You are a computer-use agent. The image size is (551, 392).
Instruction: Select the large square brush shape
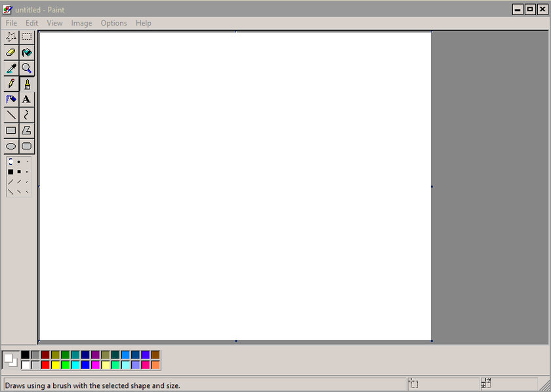[x=10, y=172]
